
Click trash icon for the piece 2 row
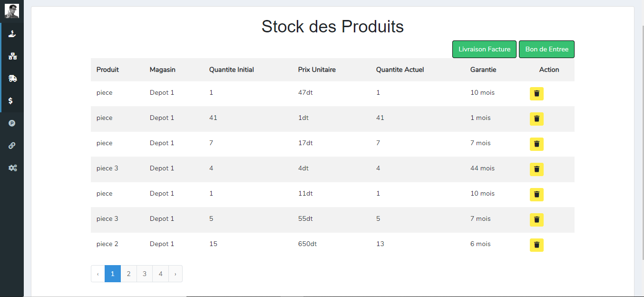coord(537,245)
